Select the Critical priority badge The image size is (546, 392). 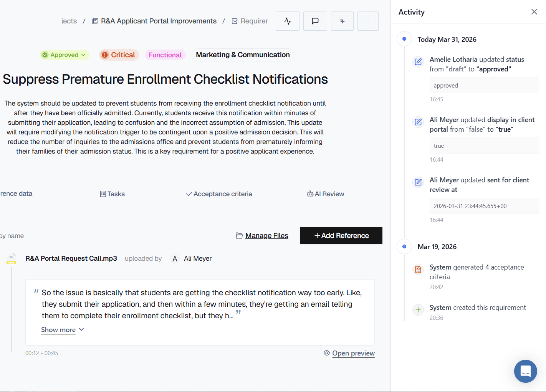(x=119, y=55)
